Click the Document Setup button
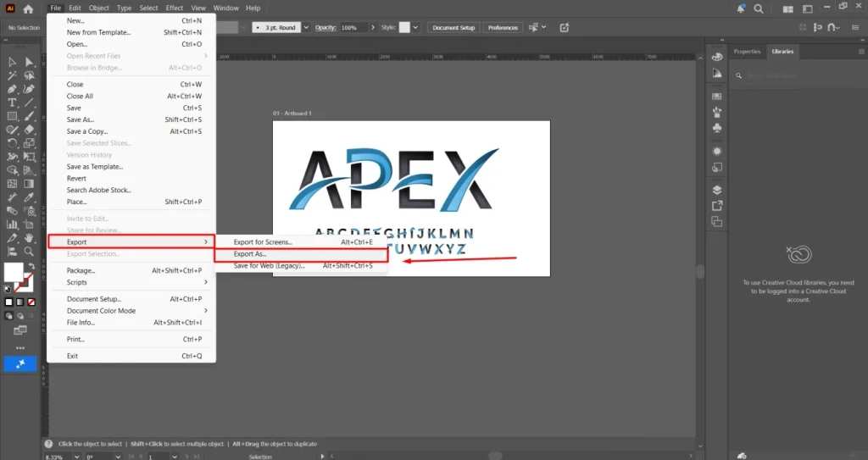 point(453,27)
